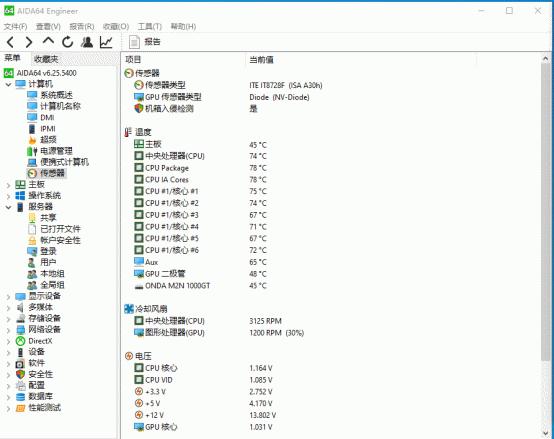Select the 机箱入侵检测 row

(196, 109)
